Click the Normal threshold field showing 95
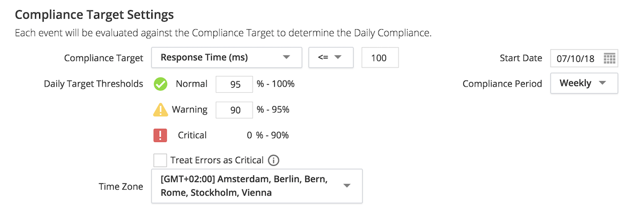This screenshot has width=644, height=208. coord(234,84)
